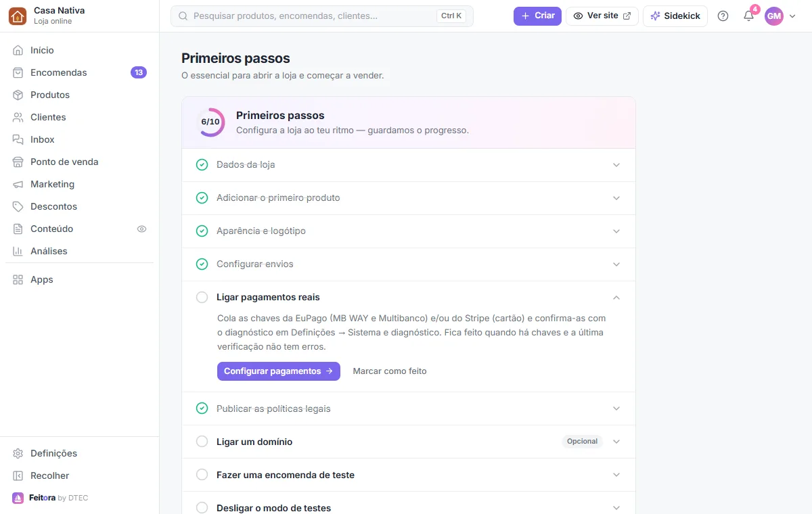Viewport: 812px width, 514px height.
Task: Click the Configurar pagamentos button
Action: coord(279,371)
